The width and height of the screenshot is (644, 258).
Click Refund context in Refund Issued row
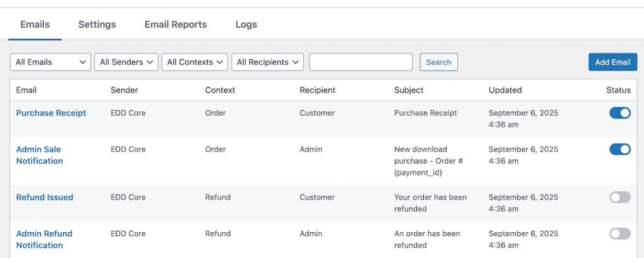tap(218, 197)
